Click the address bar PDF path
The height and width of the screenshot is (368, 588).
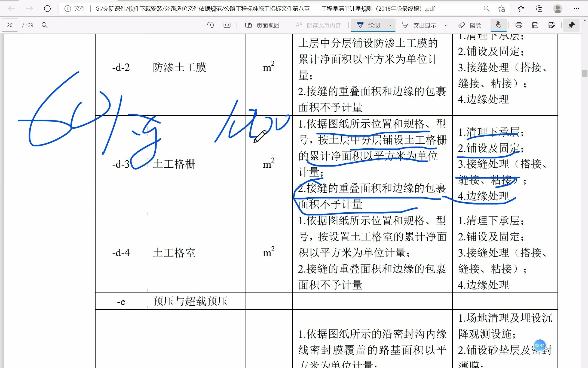point(265,9)
